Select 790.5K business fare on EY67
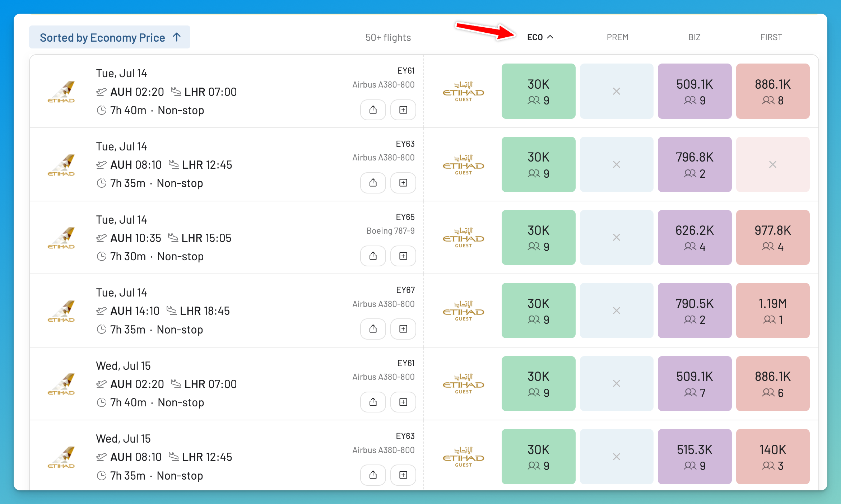 (694, 311)
